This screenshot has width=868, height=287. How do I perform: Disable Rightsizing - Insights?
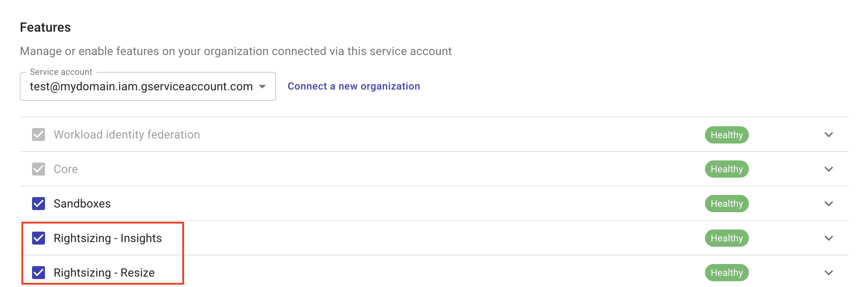point(39,238)
